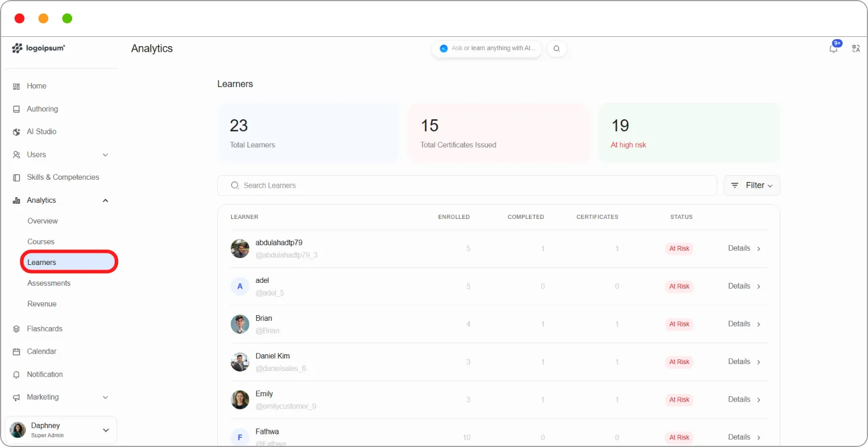Click adel's letter A avatar
This screenshot has height=447, width=868.
(x=240, y=286)
